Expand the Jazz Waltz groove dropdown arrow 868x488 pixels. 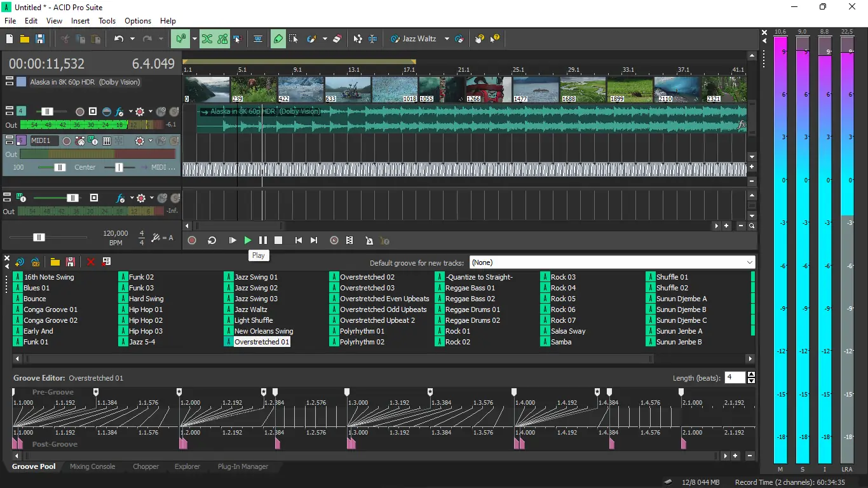447,39
